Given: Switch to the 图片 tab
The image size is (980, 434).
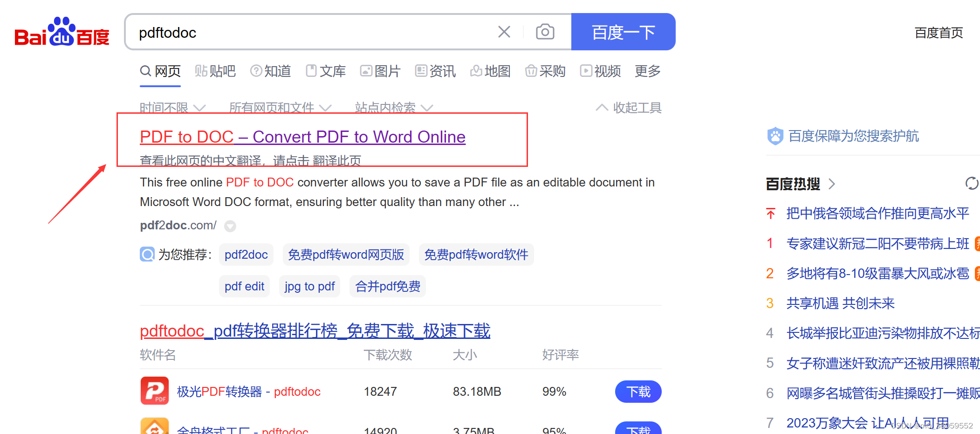Looking at the screenshot, I should click(387, 71).
